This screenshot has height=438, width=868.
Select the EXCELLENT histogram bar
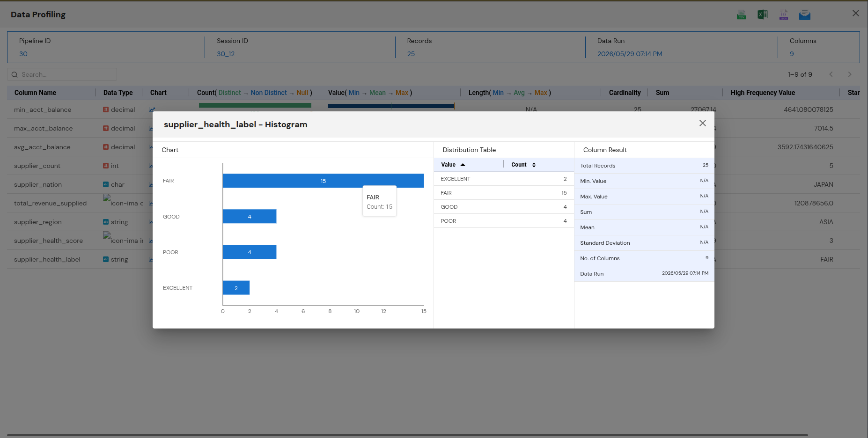coord(236,288)
